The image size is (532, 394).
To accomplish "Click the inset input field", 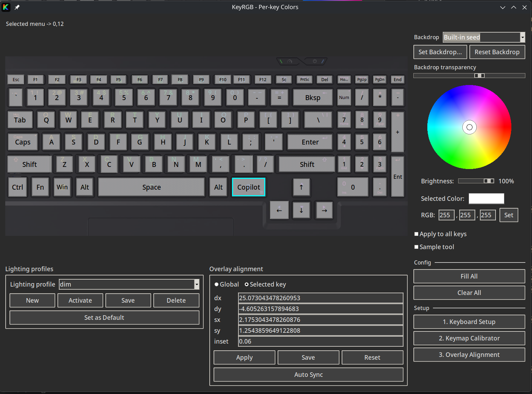I will (321, 342).
